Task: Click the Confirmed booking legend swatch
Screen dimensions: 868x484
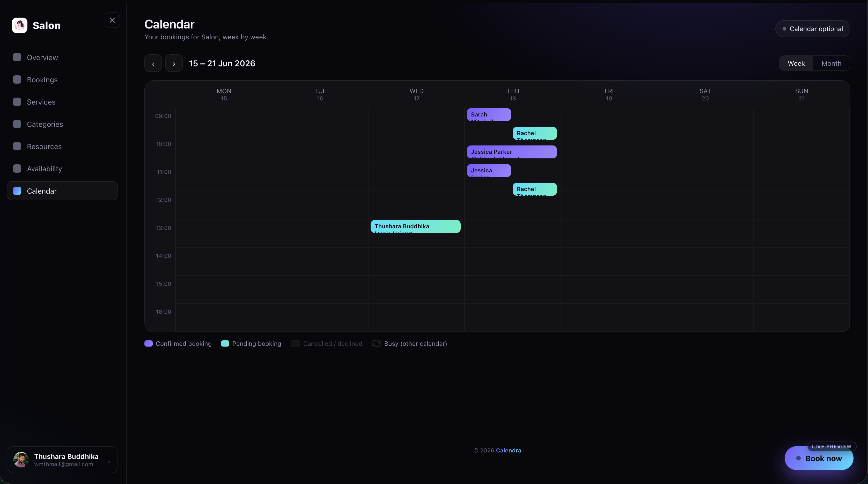Action: (x=149, y=343)
